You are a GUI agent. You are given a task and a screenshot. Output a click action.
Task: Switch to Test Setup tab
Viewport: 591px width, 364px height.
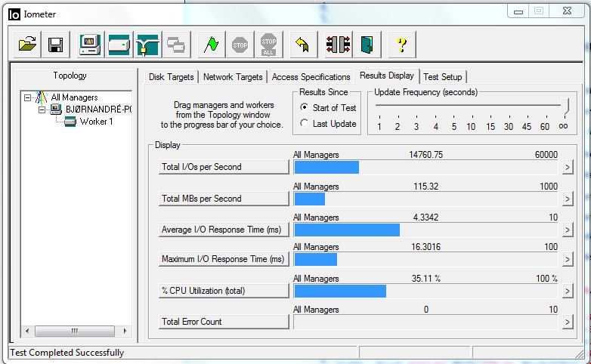click(443, 77)
